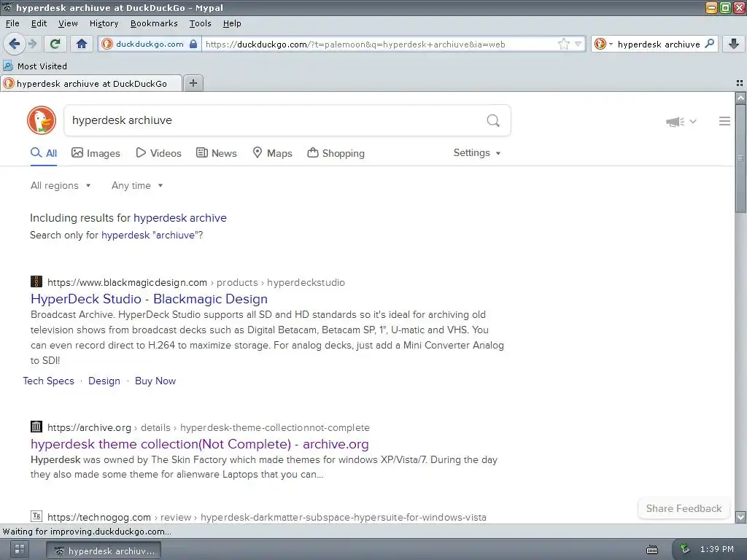Select hyperdesk archiuv... taskbar window button
This screenshot has height=560, width=747.
pos(104,551)
